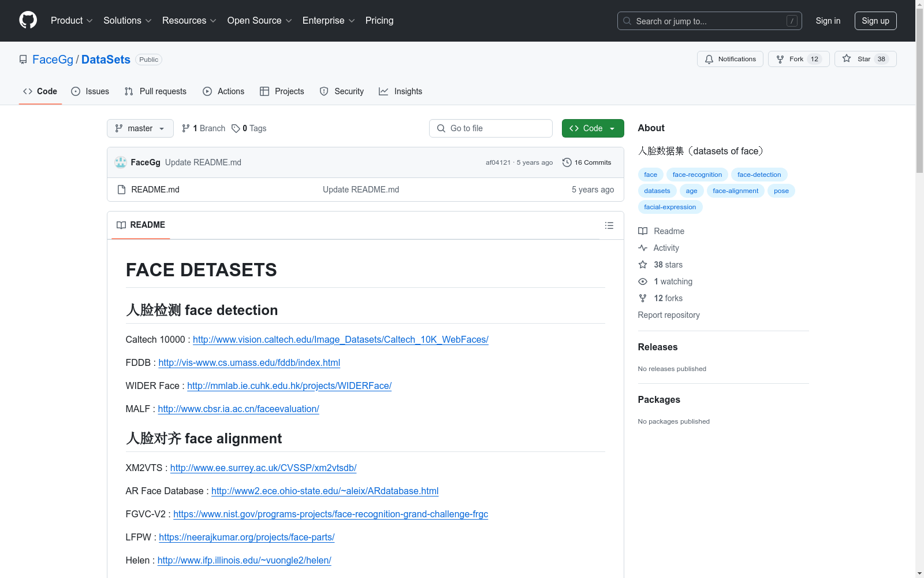Screen dimensions: 924x578
Task: Switch to the Pull requests tab
Action: (x=155, y=91)
